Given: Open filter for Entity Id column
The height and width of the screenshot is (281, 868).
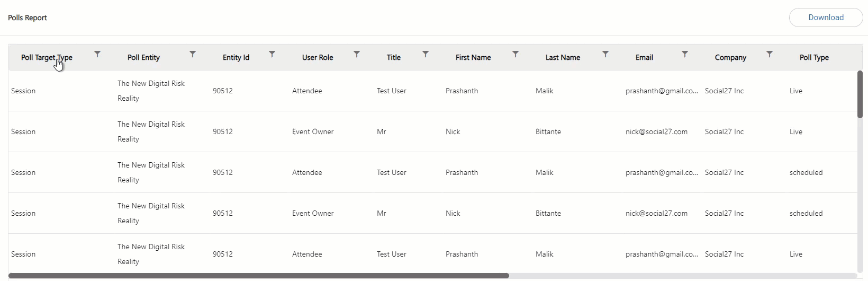Looking at the screenshot, I should click(272, 54).
